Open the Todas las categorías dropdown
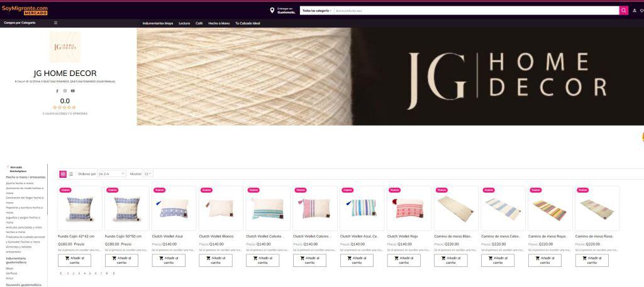 (317, 10)
